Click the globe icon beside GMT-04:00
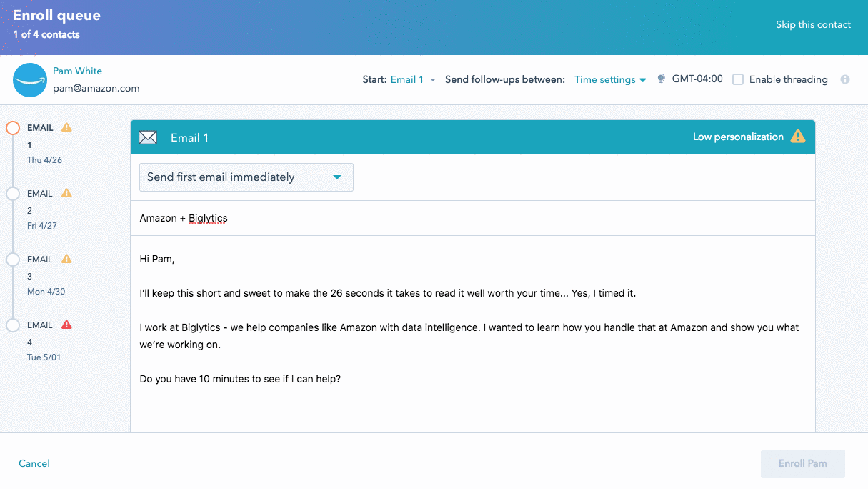 click(x=662, y=79)
